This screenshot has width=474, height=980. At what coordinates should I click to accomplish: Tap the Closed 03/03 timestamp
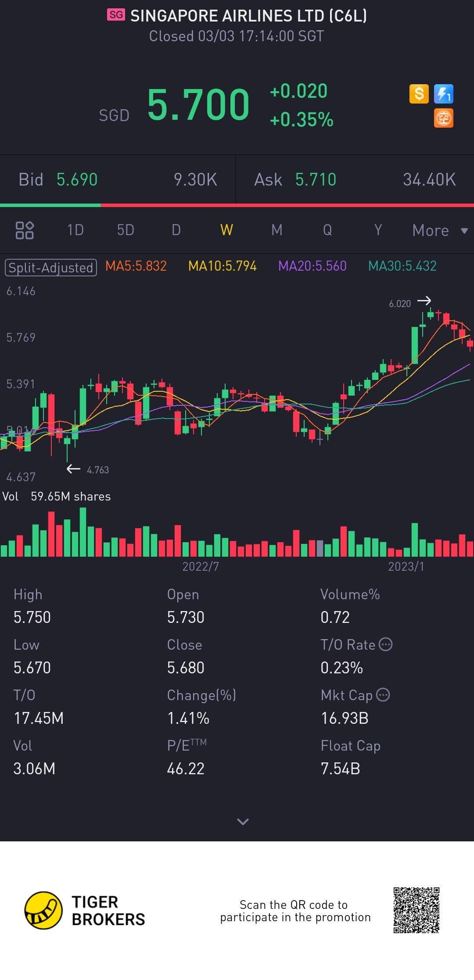click(x=237, y=36)
